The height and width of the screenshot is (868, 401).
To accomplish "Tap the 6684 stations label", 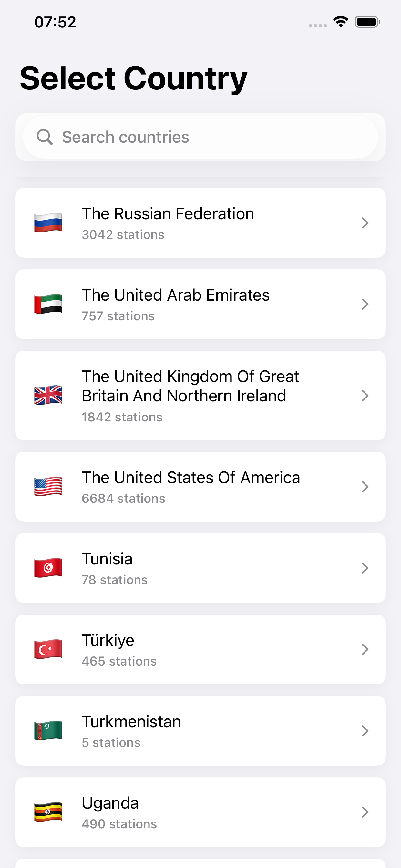I will (123, 499).
